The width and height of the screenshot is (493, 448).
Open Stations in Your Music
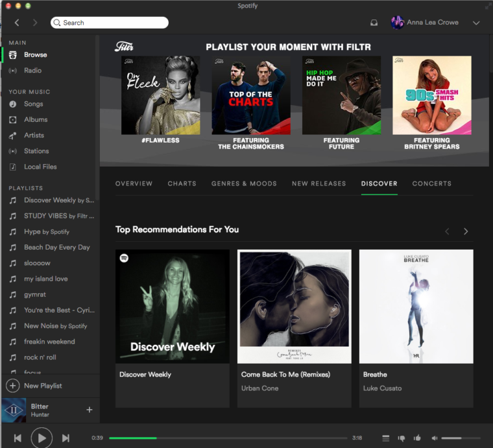36,151
